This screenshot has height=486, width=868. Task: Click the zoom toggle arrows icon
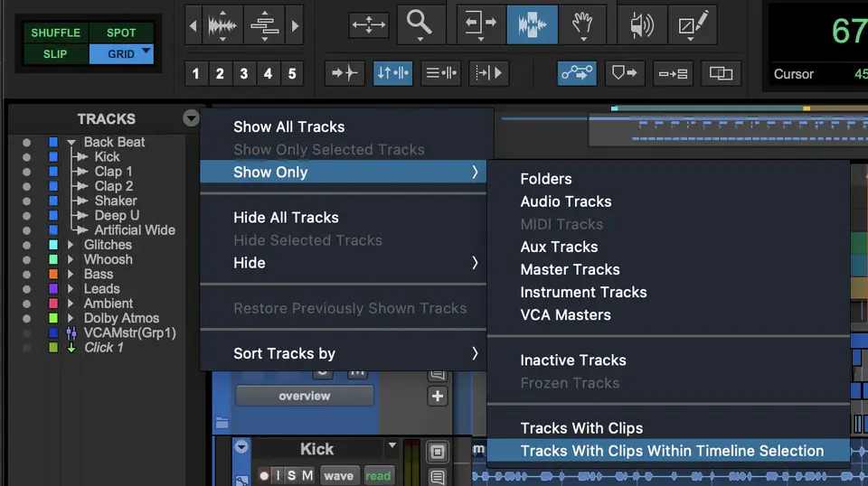[368, 25]
